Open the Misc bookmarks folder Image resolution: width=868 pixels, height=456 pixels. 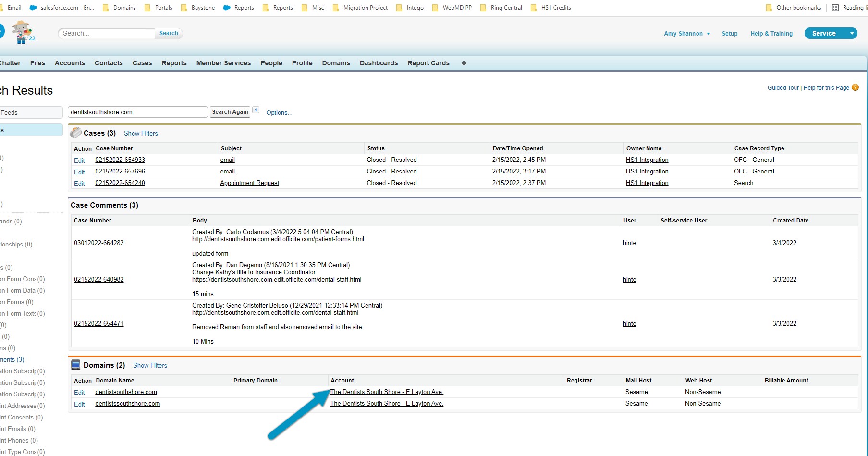point(313,8)
